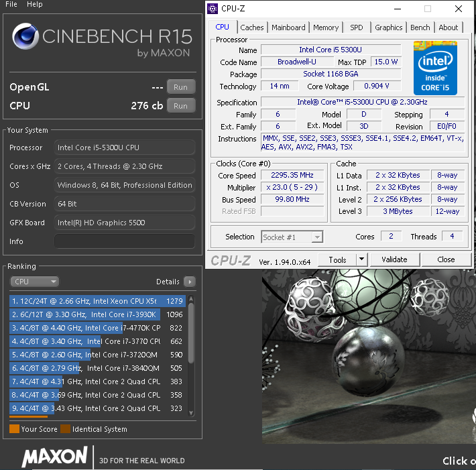The height and width of the screenshot is (470, 476).
Task: Select ranking row 6 Core i7-3840QM 505
Action: 97,368
